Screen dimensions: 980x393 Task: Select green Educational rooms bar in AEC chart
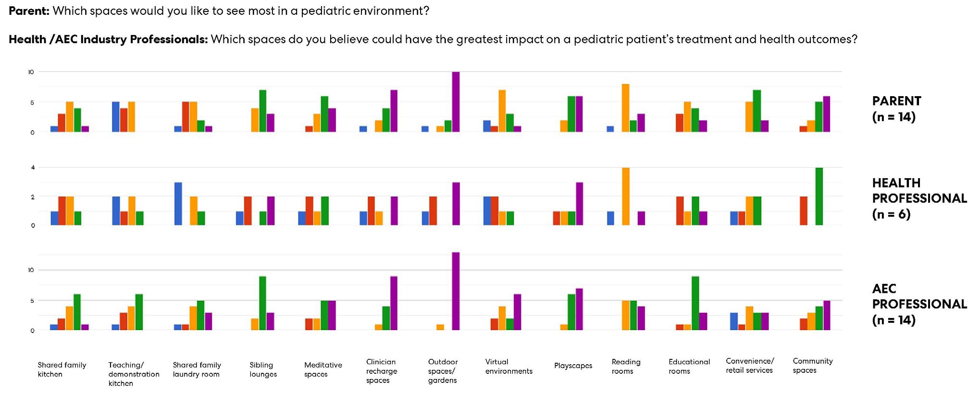tap(695, 303)
